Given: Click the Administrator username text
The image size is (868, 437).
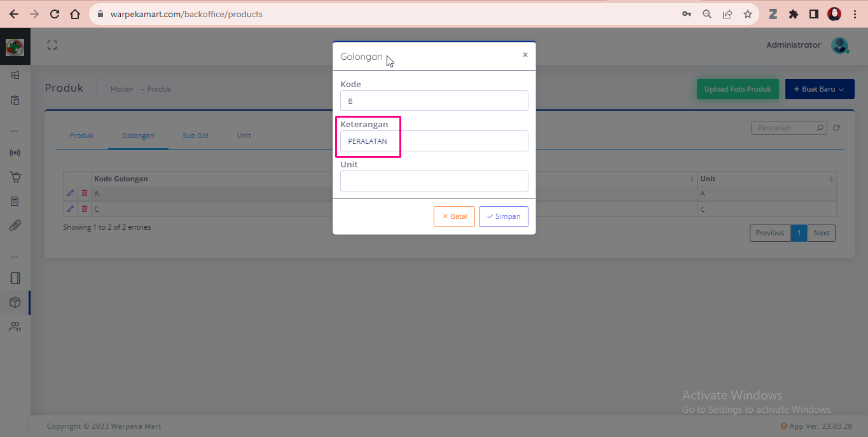Looking at the screenshot, I should [x=794, y=45].
